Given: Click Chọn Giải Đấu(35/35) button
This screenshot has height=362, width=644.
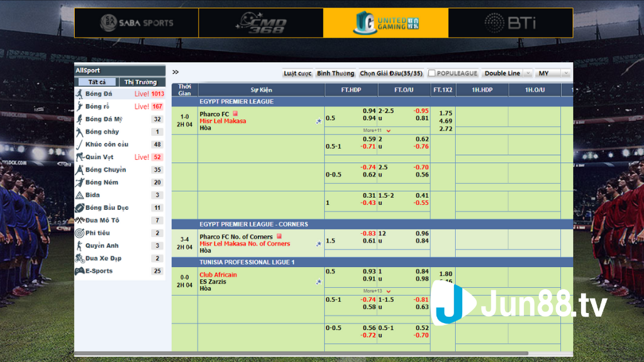Looking at the screenshot, I should click(391, 73).
